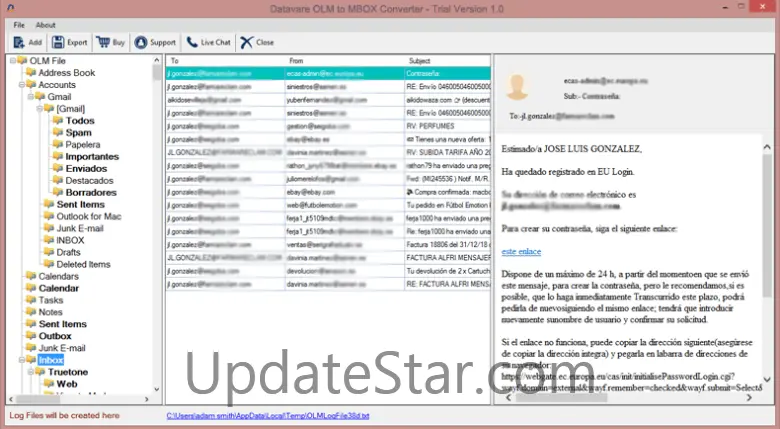Select the 'Factura 18806 del 31/12/18' email
780x429 pixels.
click(328, 244)
